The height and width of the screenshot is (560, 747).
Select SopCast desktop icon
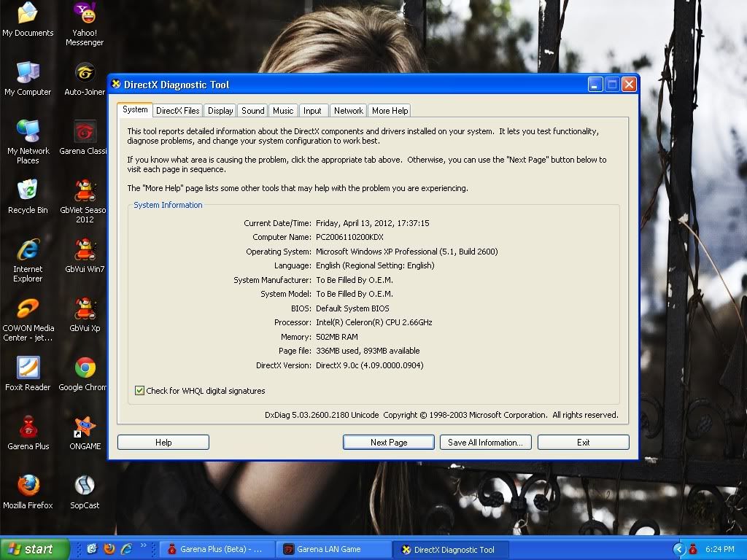85,492
